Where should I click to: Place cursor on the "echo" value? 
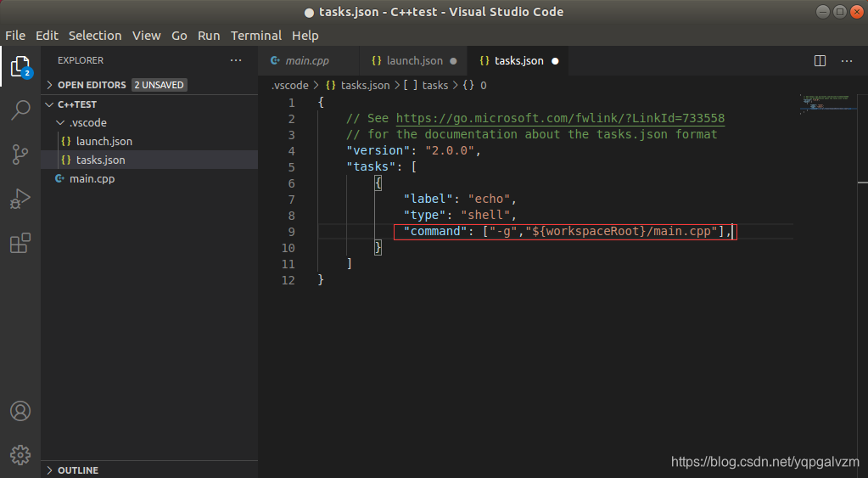point(489,199)
